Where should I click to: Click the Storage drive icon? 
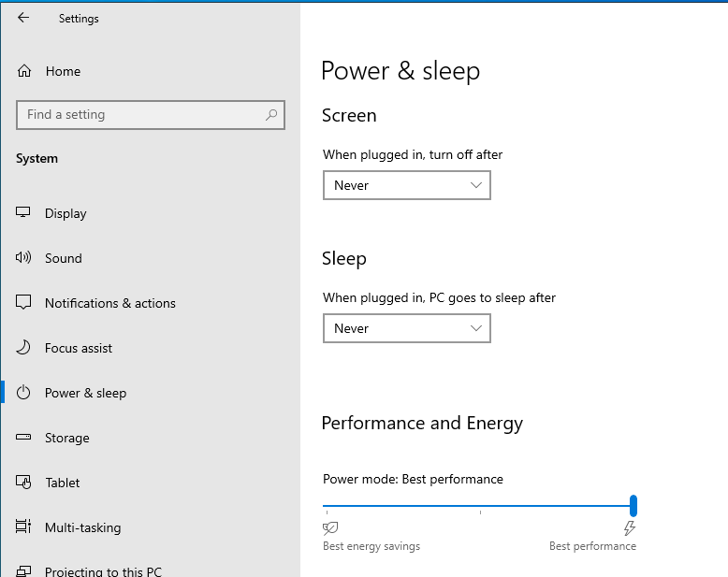23,437
